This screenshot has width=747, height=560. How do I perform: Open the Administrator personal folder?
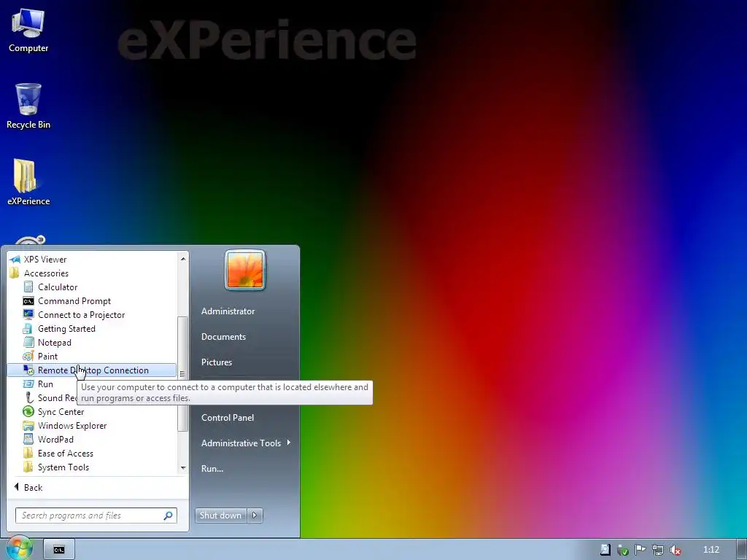228,311
